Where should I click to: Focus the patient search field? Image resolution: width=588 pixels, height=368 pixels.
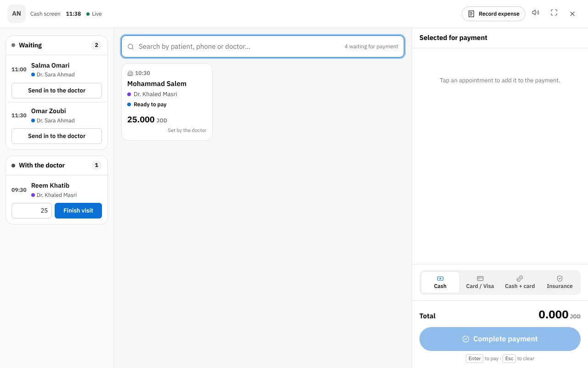[263, 46]
